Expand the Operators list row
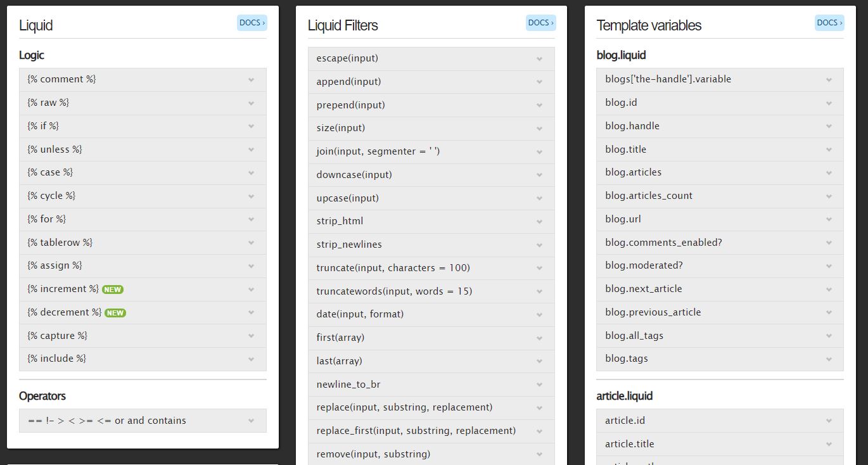 click(143, 421)
